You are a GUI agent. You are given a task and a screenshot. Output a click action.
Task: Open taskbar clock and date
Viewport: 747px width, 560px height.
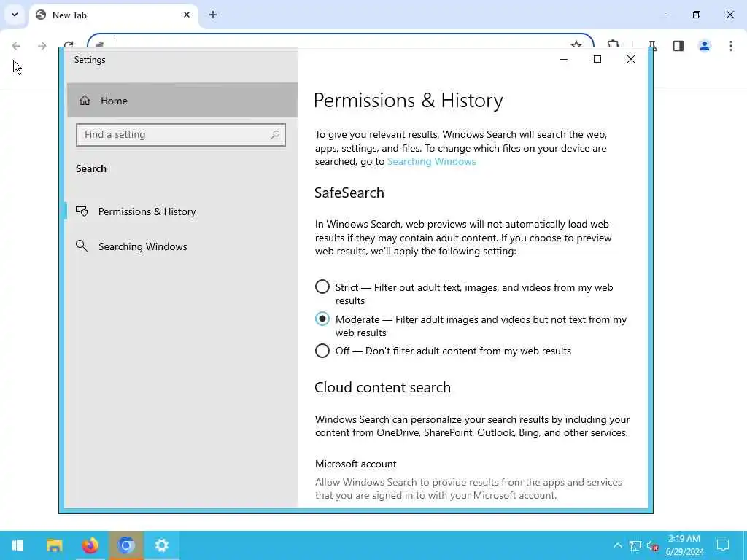[x=684, y=545]
